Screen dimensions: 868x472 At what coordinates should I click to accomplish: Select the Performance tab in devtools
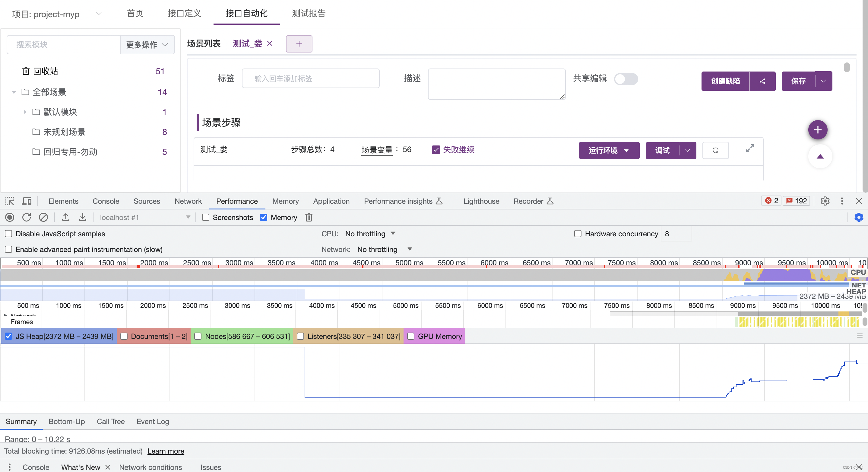click(237, 201)
